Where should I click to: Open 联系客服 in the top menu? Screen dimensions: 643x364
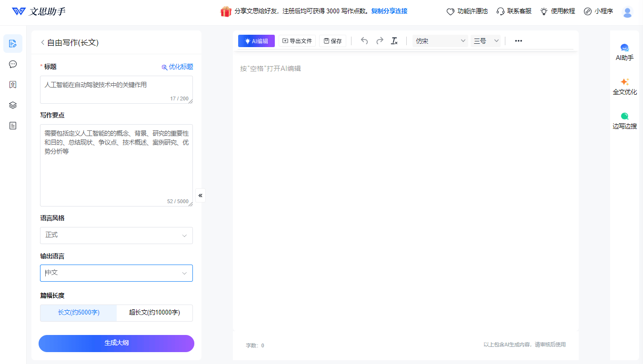pyautogui.click(x=514, y=11)
